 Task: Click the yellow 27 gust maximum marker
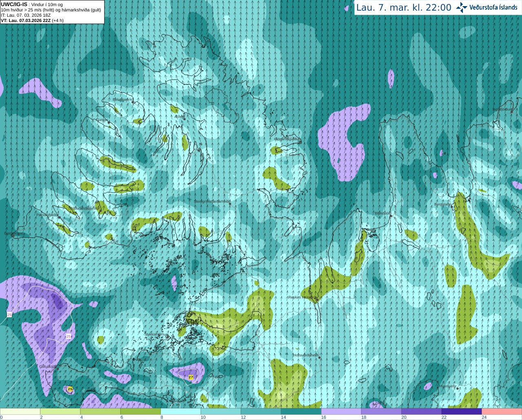coord(191,377)
